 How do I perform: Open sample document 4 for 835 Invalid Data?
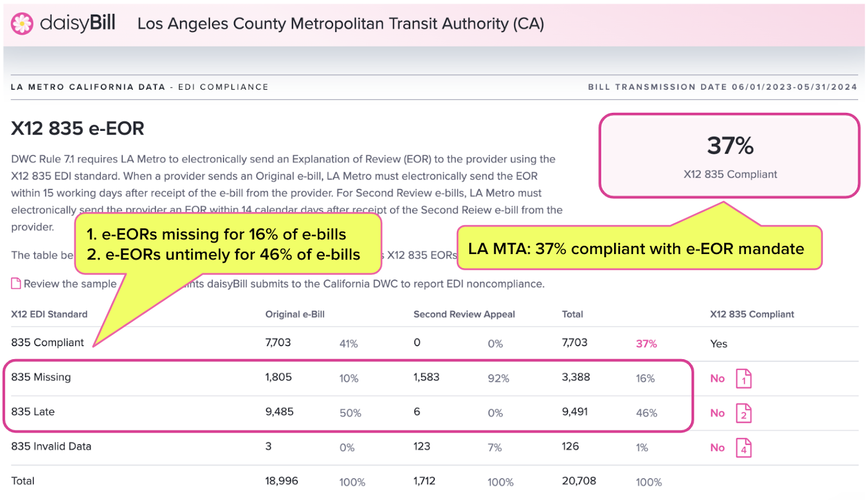(x=744, y=448)
